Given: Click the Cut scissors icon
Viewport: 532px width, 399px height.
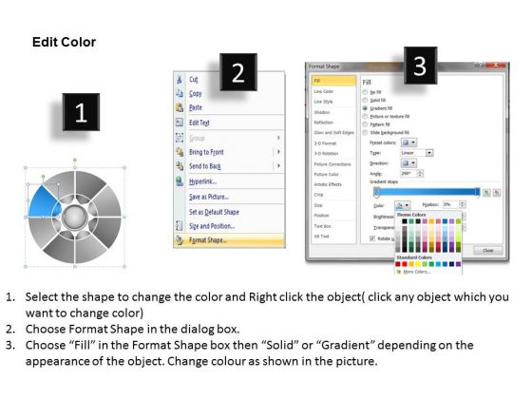Looking at the screenshot, I should click(180, 80).
